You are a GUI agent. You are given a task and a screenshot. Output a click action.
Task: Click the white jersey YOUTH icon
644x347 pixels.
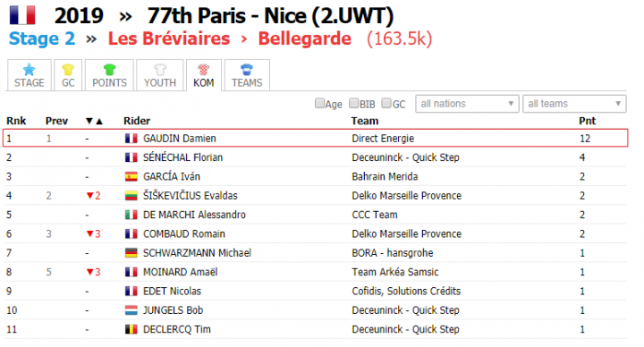[160, 70]
